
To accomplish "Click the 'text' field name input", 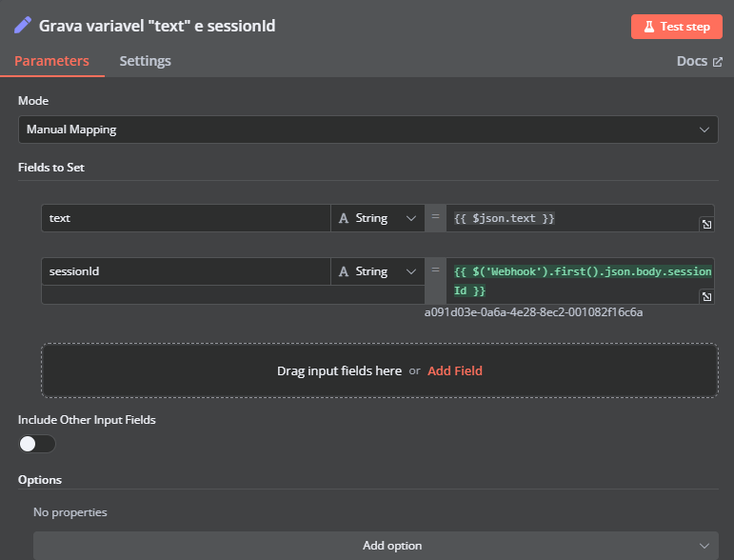I will coord(186,218).
